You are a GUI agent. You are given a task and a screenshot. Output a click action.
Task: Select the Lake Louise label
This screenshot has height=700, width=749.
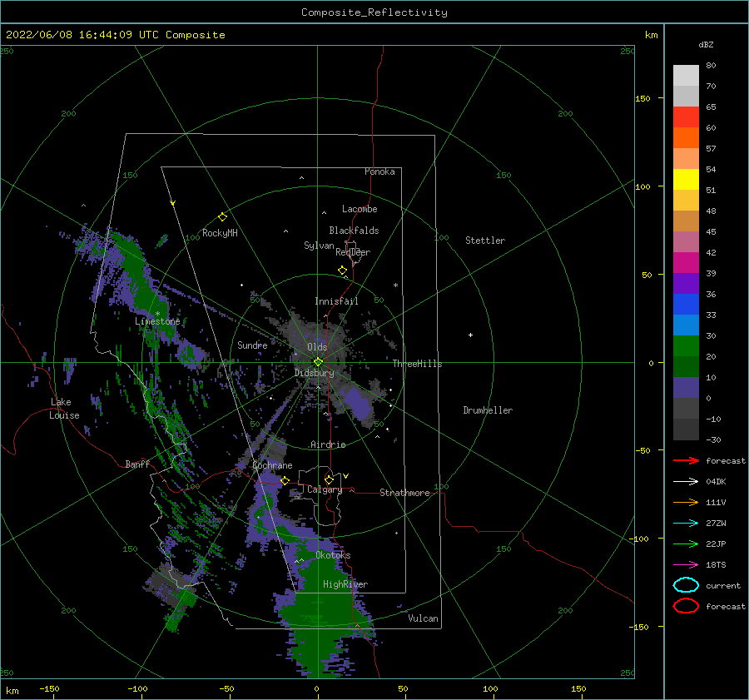64,409
